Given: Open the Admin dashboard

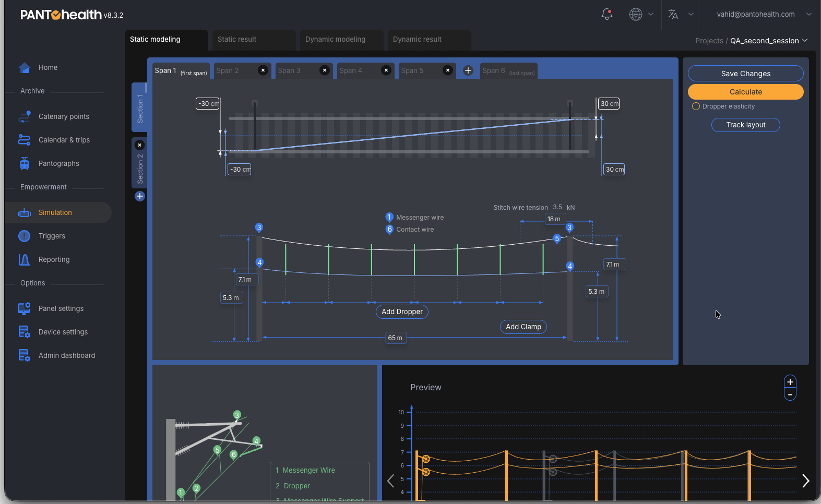Looking at the screenshot, I should point(67,355).
